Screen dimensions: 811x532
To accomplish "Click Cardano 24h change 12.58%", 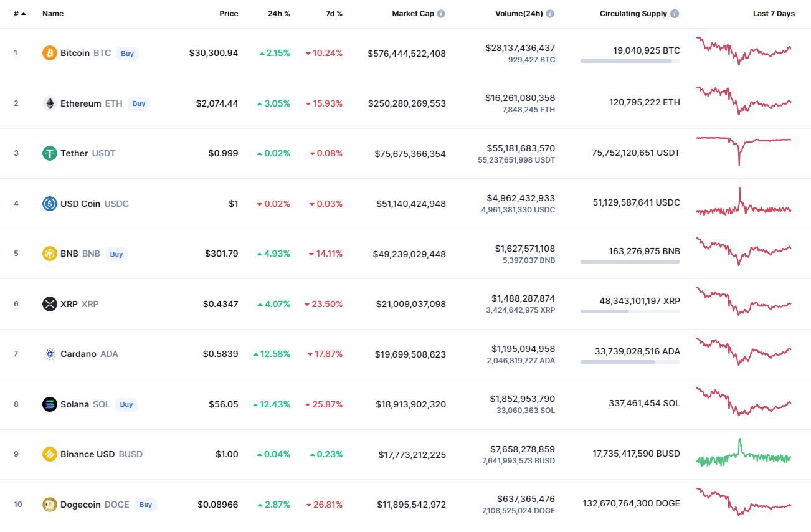I will (272, 354).
